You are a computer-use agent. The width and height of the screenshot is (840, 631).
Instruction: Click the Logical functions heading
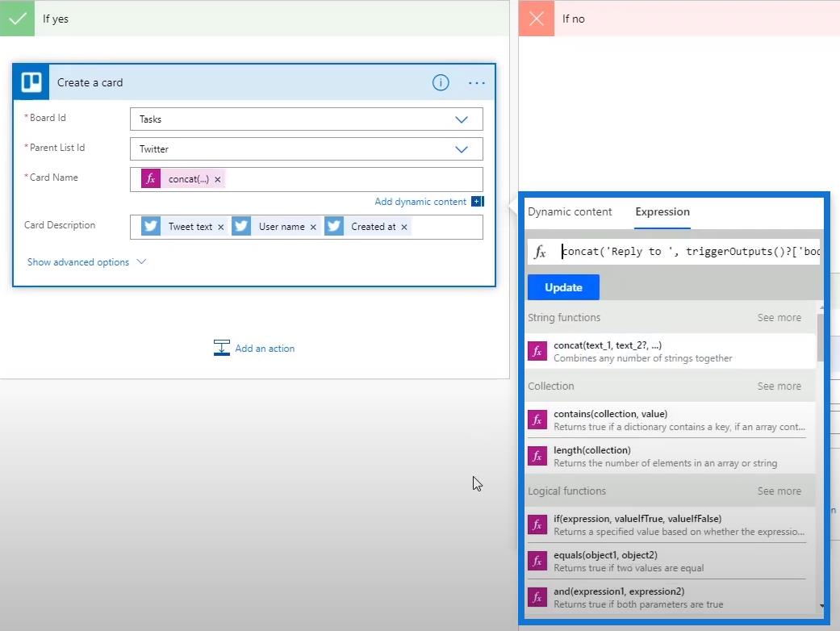point(566,491)
